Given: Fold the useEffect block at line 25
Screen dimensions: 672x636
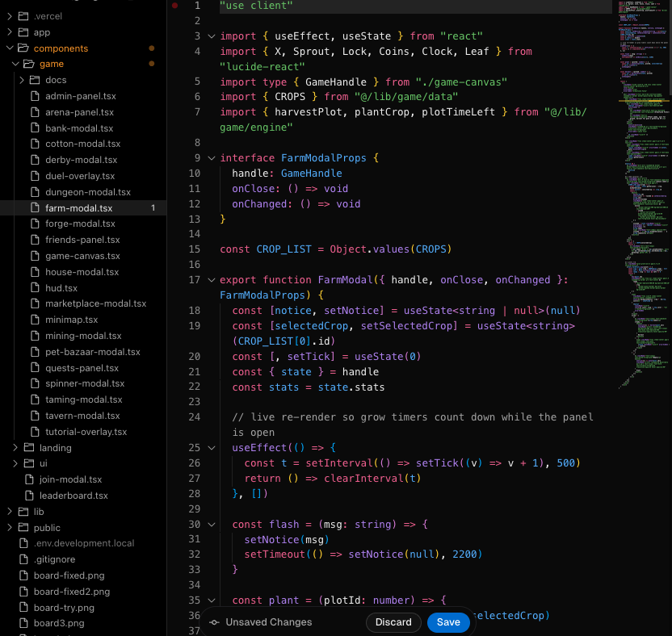Looking at the screenshot, I should (212, 448).
